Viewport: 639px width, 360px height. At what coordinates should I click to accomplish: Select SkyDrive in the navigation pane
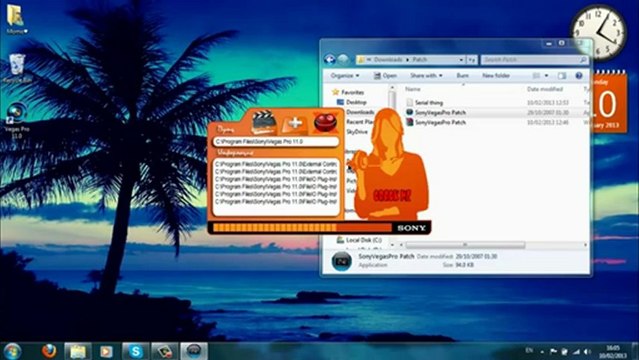(357, 132)
